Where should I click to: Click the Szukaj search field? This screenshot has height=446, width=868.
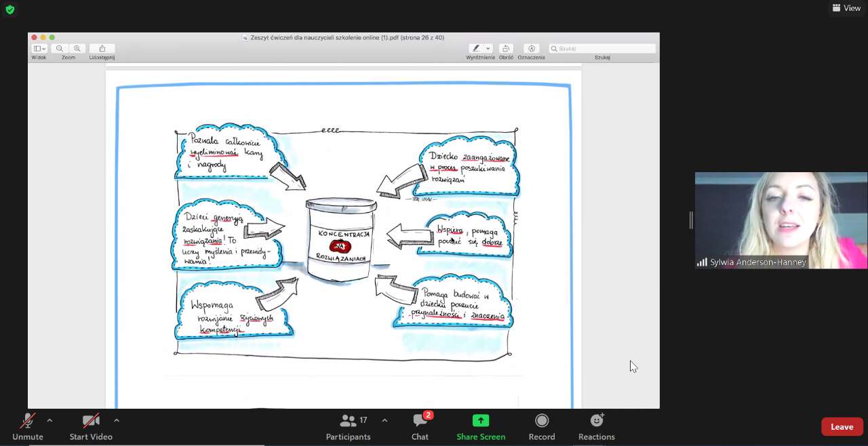click(x=602, y=49)
